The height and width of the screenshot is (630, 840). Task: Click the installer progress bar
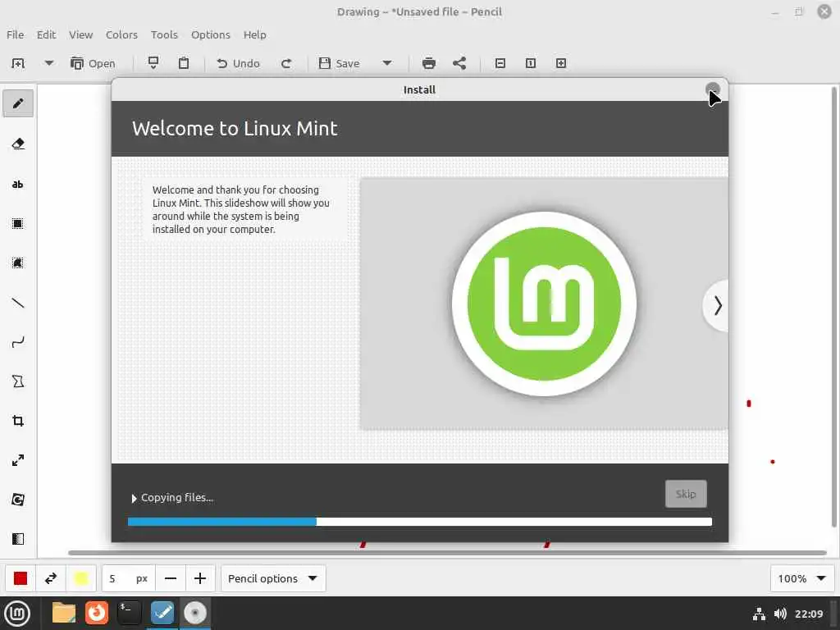coord(420,522)
